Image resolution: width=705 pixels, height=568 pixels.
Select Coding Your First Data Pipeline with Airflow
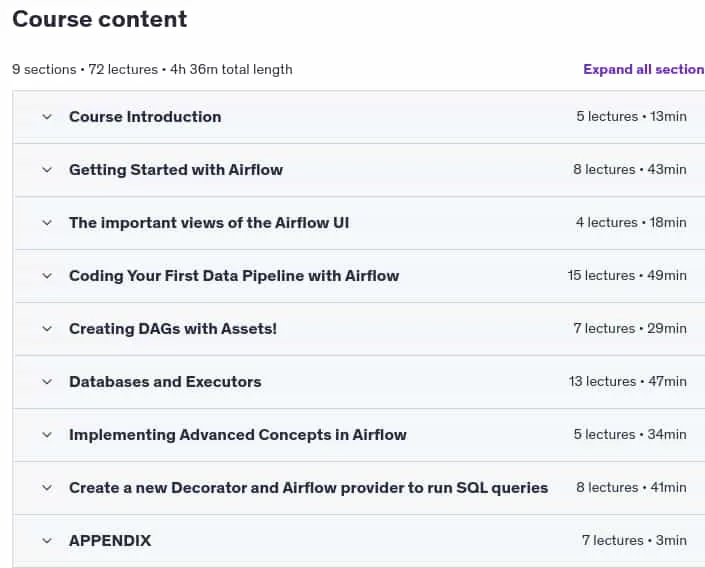click(x=234, y=276)
